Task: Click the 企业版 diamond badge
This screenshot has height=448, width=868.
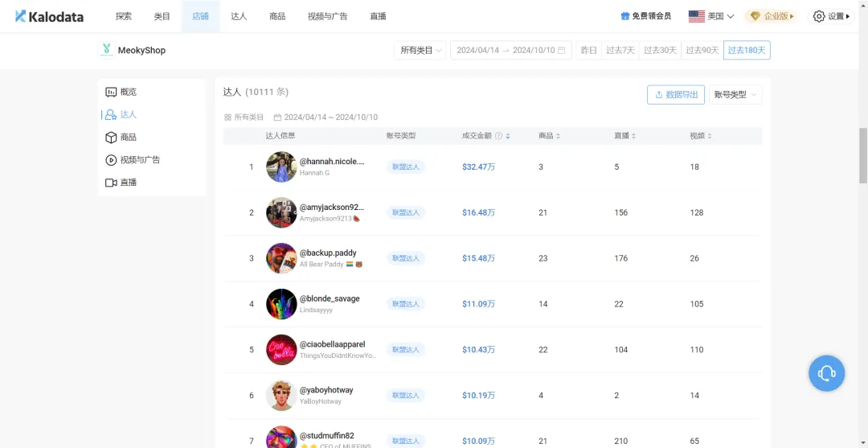Action: (772, 16)
